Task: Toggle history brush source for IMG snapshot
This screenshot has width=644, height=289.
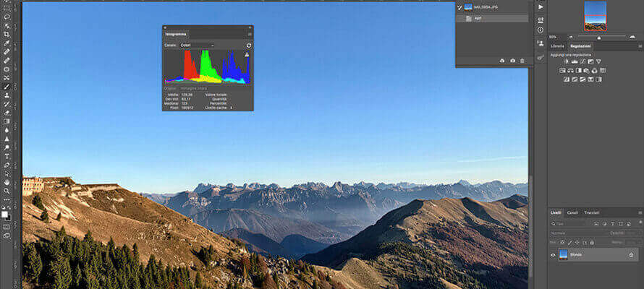Action: pyautogui.click(x=459, y=7)
